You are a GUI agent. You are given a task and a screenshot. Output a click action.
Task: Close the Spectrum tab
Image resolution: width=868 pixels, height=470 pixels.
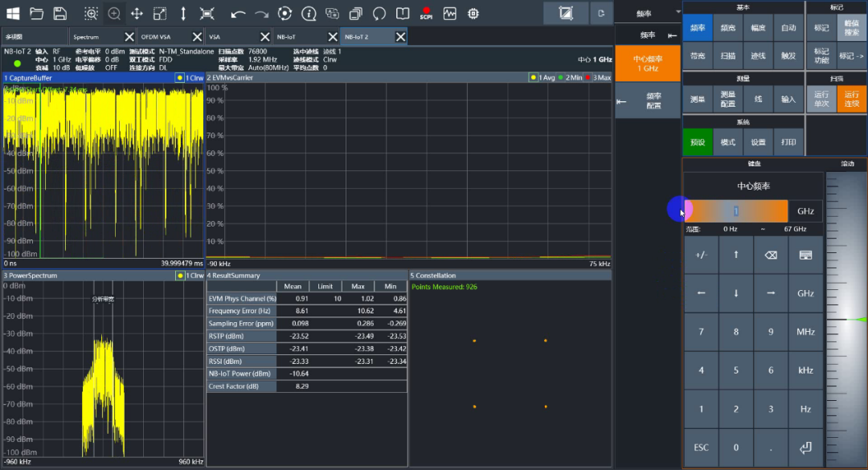(129, 36)
